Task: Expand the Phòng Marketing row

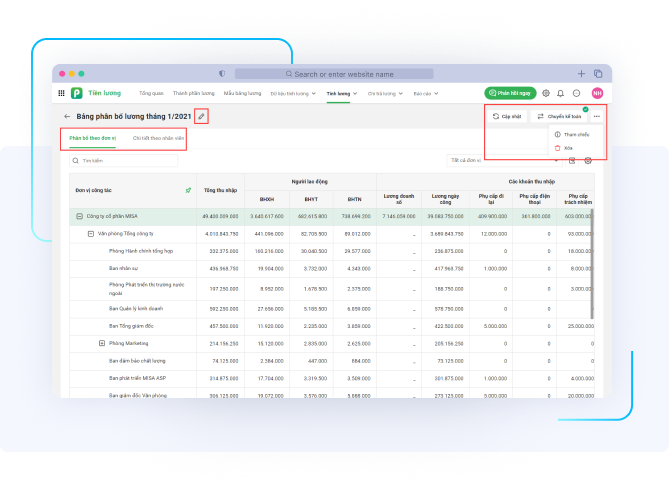Action: pos(101,343)
